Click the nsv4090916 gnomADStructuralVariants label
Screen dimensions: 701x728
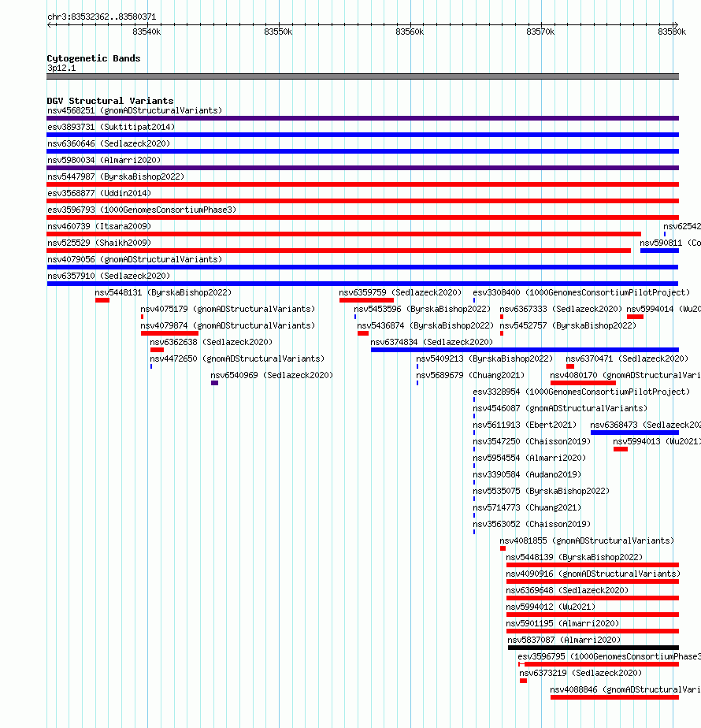click(593, 574)
